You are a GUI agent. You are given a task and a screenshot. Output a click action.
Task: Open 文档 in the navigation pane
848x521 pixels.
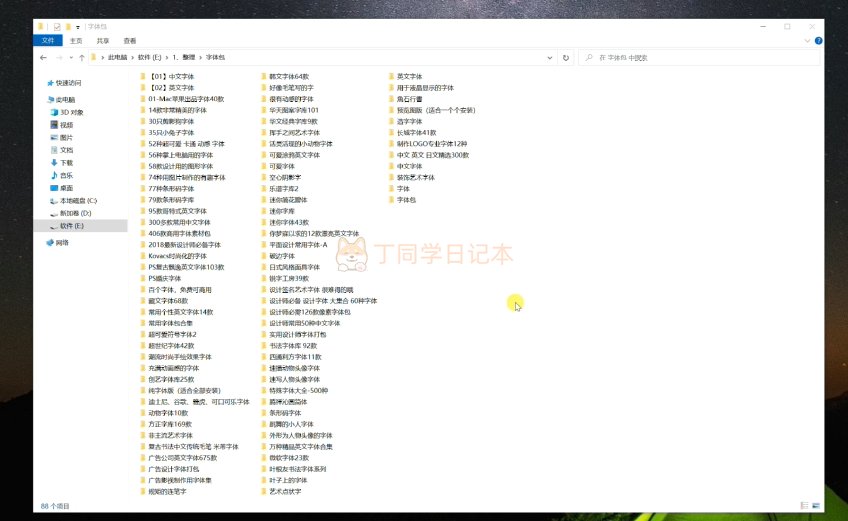[x=61, y=150]
